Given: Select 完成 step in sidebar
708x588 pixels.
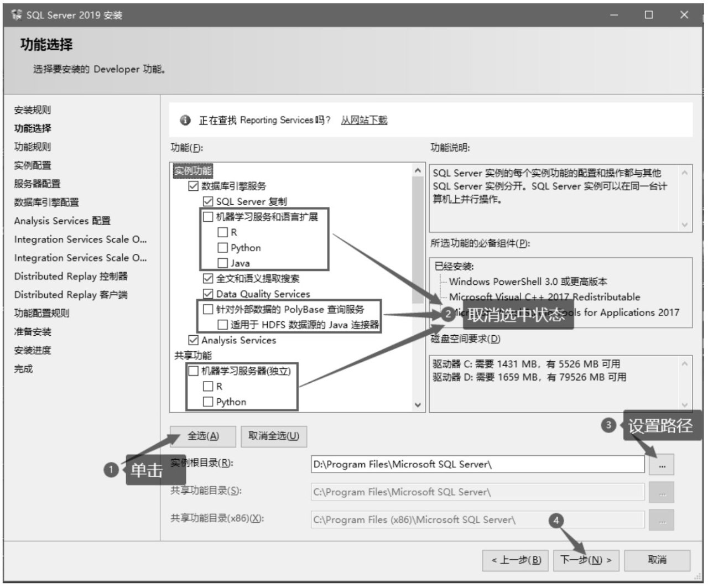Looking at the screenshot, I should tap(23, 369).
